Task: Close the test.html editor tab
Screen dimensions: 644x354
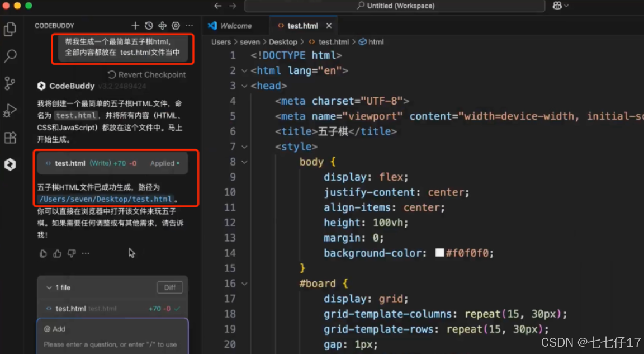Action: (x=329, y=26)
